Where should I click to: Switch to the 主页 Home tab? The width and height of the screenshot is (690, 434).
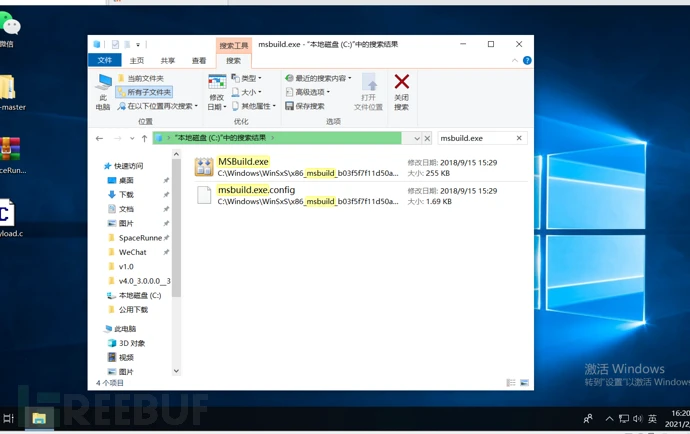(x=137, y=60)
